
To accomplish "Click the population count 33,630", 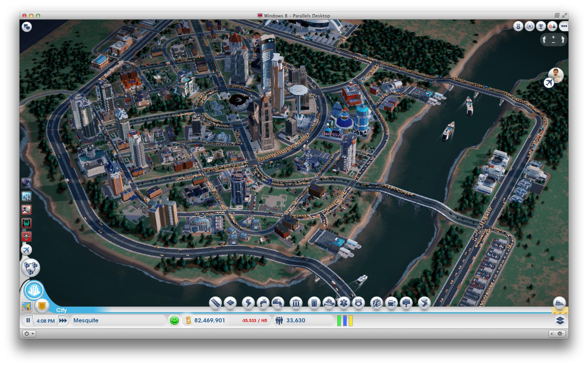I will (x=295, y=320).
